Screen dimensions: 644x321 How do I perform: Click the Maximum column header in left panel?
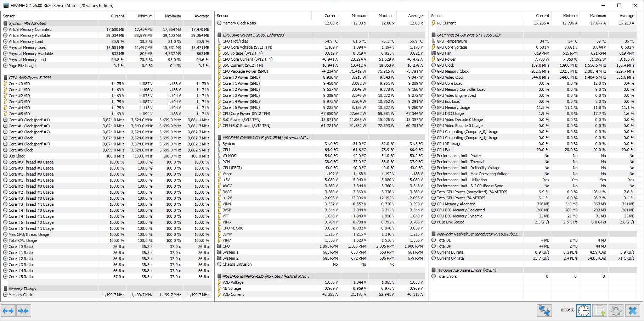pyautogui.click(x=173, y=16)
